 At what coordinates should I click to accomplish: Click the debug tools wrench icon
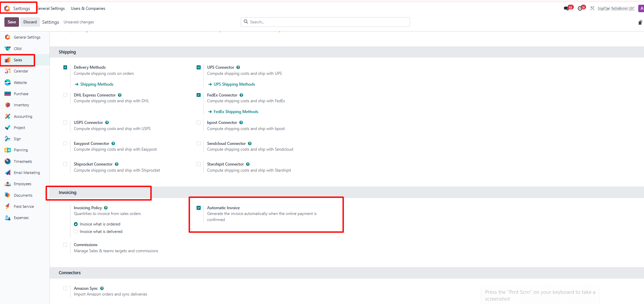[592, 8]
